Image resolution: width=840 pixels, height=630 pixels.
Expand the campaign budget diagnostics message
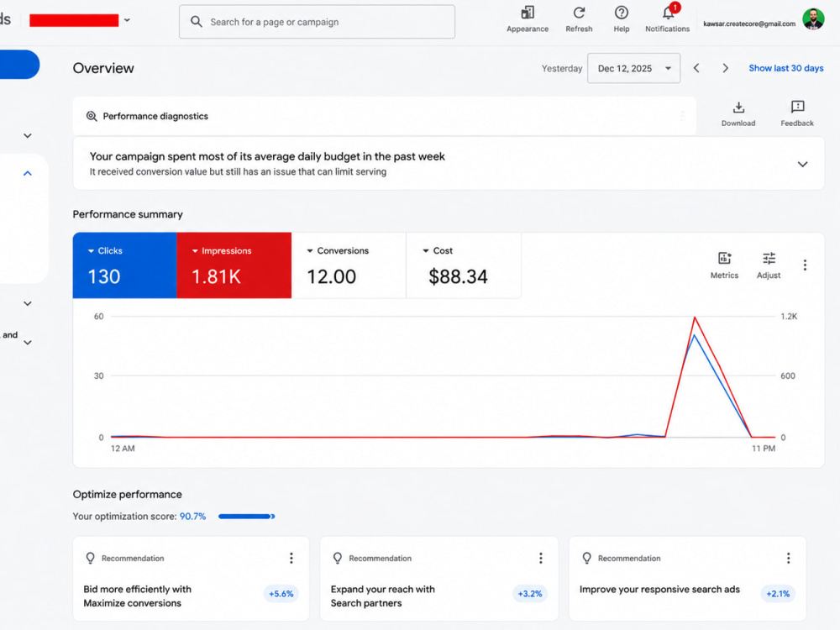tap(802, 164)
